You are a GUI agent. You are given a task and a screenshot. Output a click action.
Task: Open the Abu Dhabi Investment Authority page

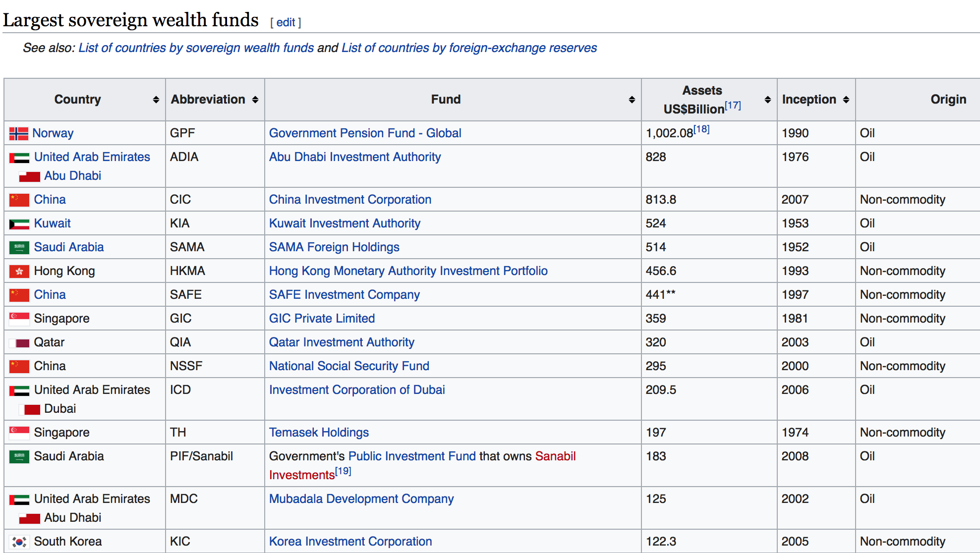355,157
